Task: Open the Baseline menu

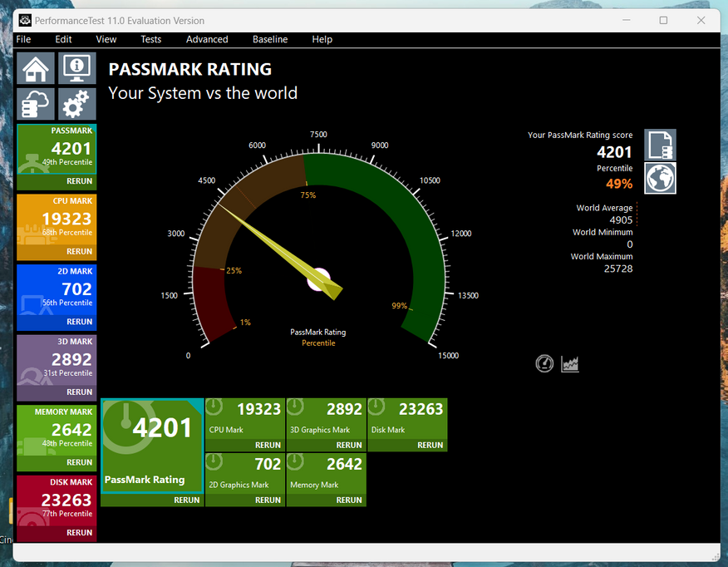Action: tap(270, 39)
